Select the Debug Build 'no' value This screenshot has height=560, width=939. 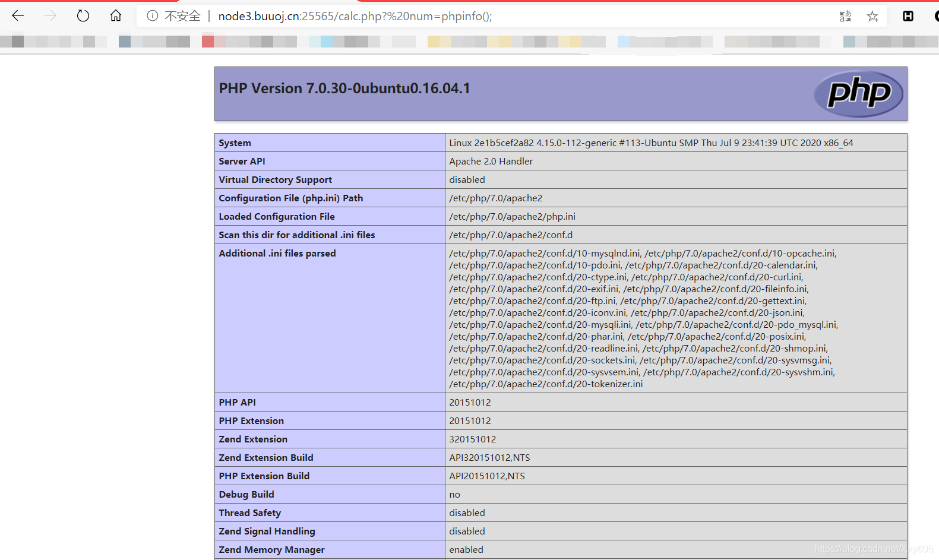click(x=454, y=495)
